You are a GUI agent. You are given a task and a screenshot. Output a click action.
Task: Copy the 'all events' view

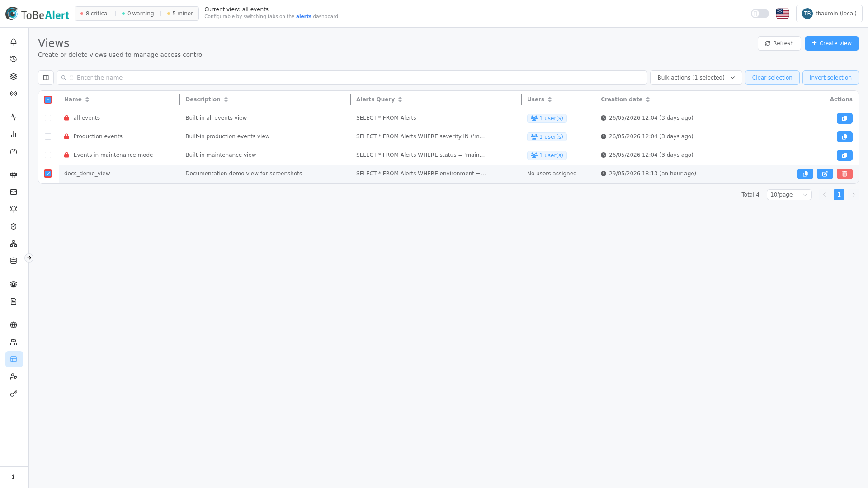[844, 118]
